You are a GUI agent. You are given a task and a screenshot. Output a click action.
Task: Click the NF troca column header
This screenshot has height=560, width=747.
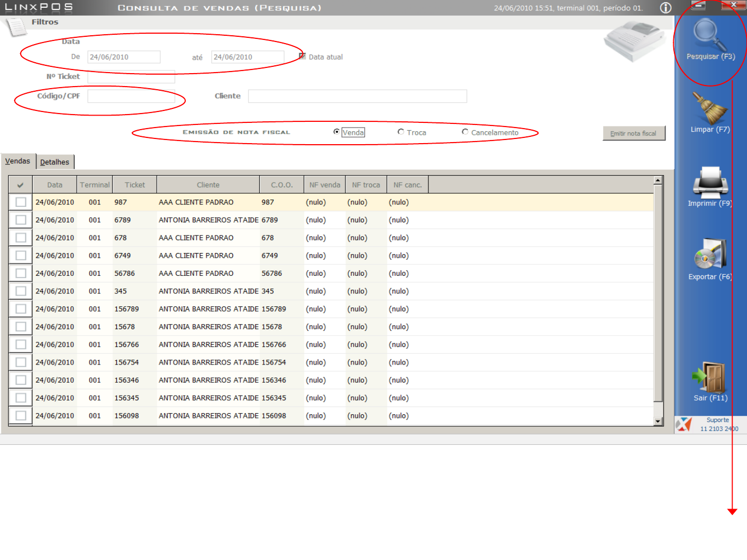coord(366,185)
